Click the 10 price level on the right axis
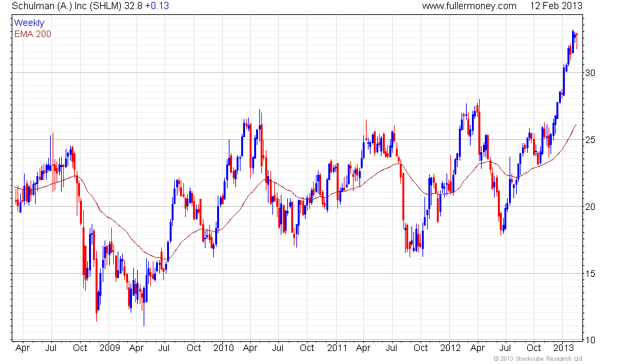Viewport: 637px width, 364px height. pos(590,340)
